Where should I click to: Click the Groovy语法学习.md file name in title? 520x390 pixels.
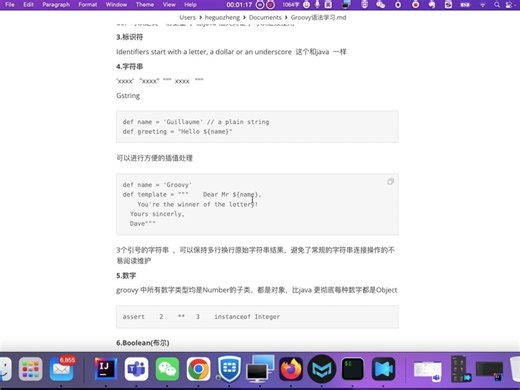click(318, 17)
